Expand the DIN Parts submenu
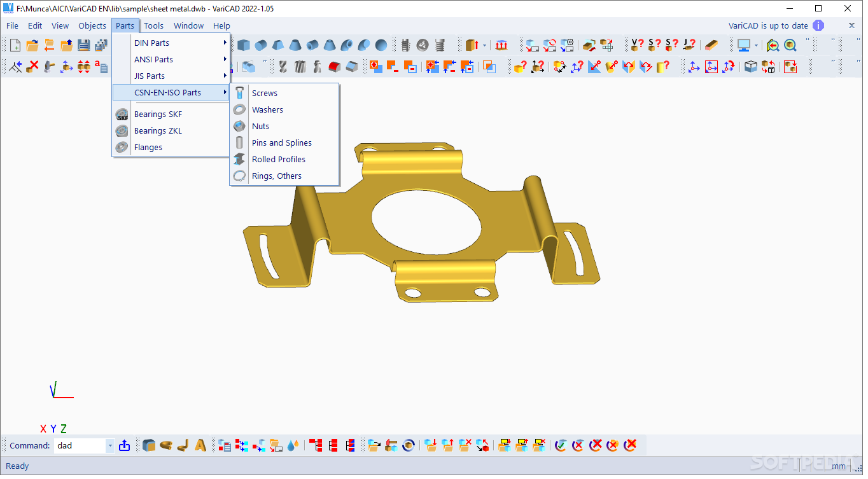 click(x=171, y=43)
